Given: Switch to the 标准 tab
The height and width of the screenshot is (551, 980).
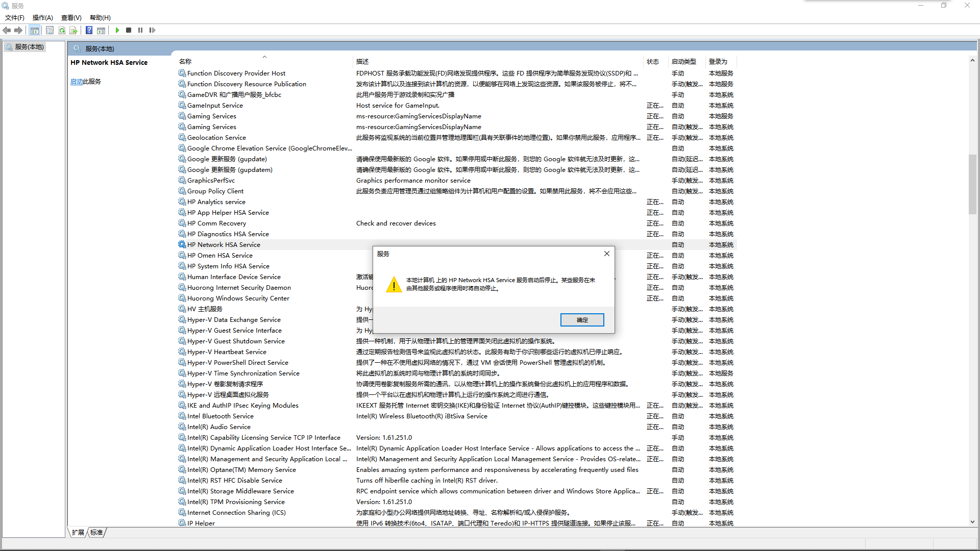Looking at the screenshot, I should [97, 532].
